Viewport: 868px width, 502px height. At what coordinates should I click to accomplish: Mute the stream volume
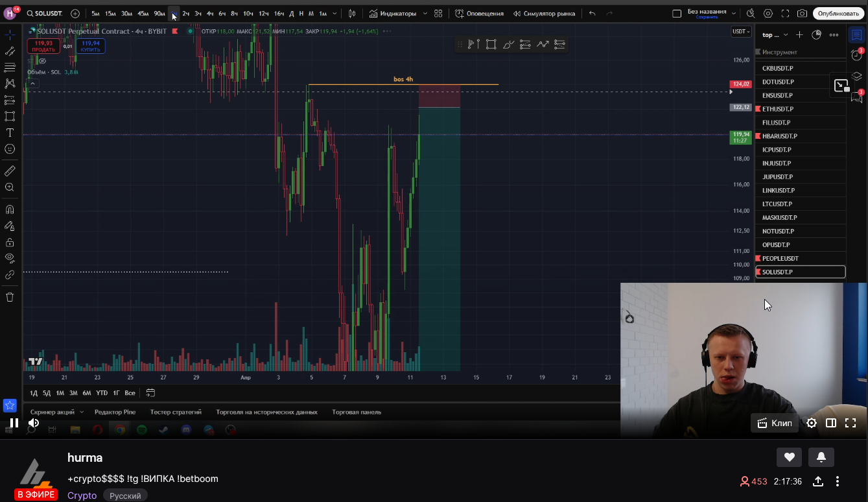tap(34, 423)
